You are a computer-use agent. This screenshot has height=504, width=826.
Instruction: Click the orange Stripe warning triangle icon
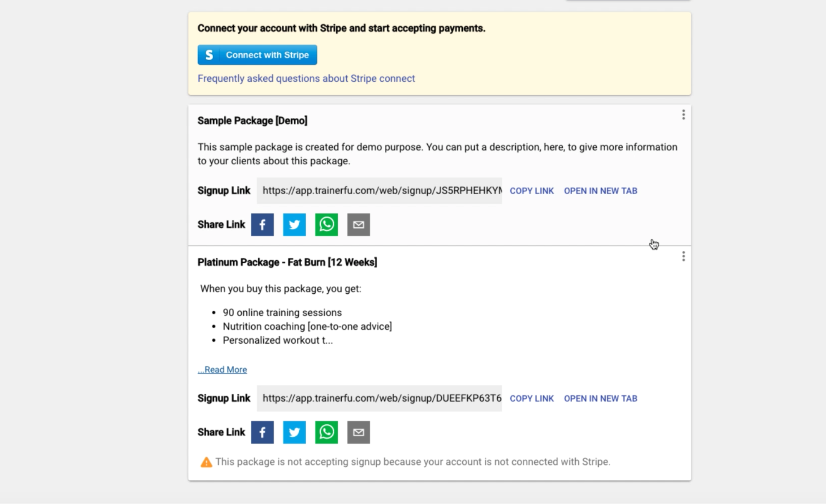(206, 462)
